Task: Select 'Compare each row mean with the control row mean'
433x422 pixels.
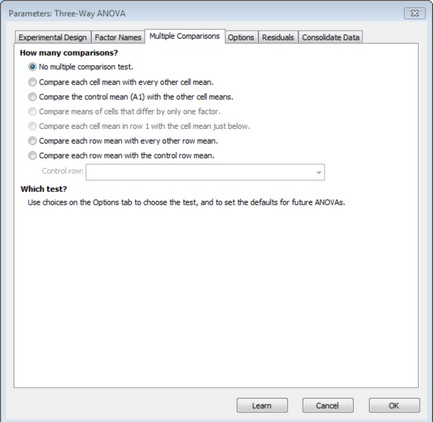Action: (32, 155)
